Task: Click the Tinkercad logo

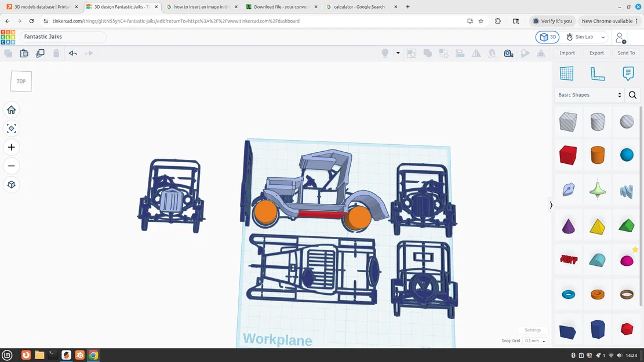Action: click(x=8, y=37)
